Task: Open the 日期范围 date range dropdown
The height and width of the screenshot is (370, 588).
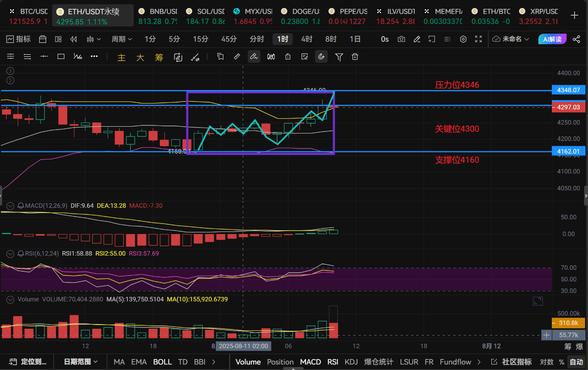Action: click(x=81, y=362)
